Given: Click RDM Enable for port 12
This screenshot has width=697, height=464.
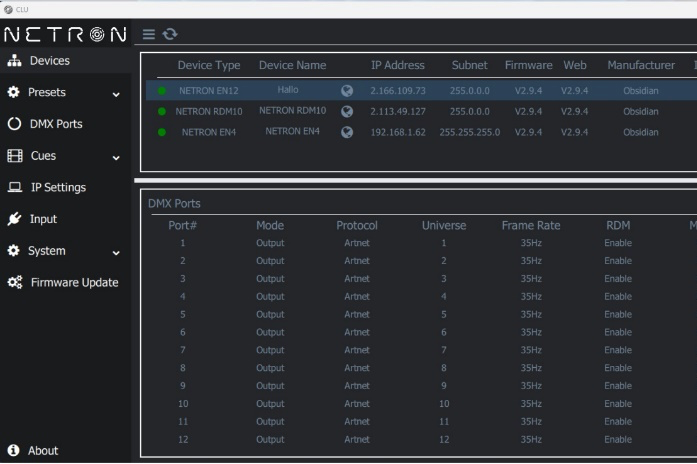Looking at the screenshot, I should [x=618, y=439].
